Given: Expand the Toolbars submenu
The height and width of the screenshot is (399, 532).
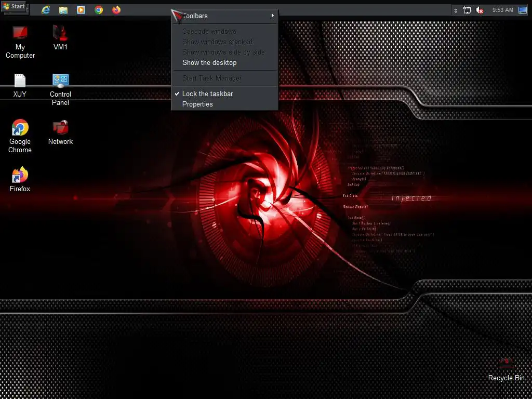Looking at the screenshot, I should pyautogui.click(x=224, y=16).
